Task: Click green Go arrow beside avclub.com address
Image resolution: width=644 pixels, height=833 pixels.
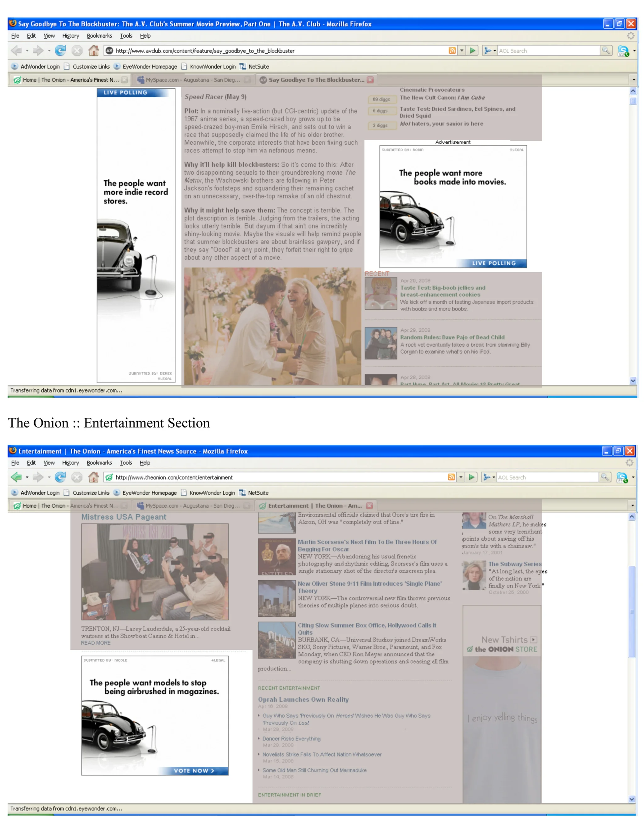Action: click(x=472, y=51)
